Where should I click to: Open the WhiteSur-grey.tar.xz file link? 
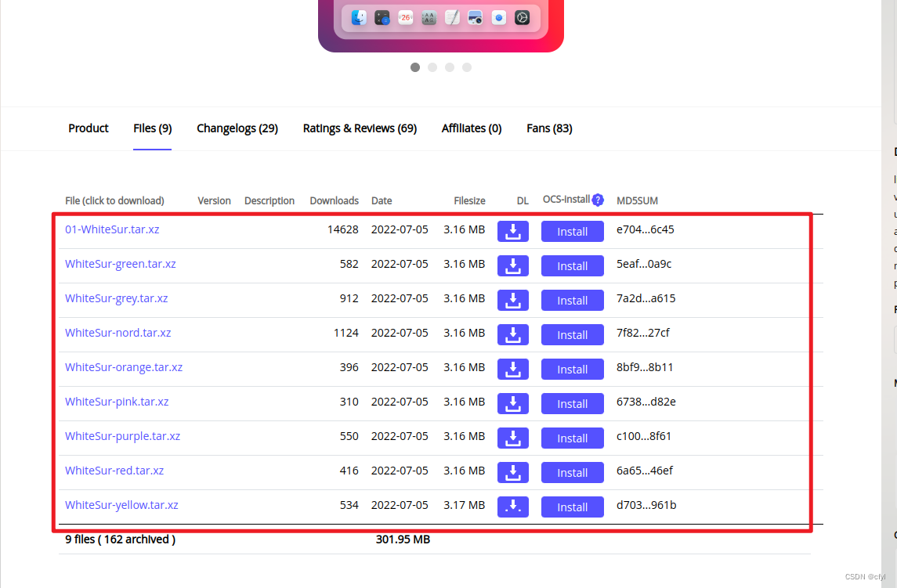click(x=116, y=298)
